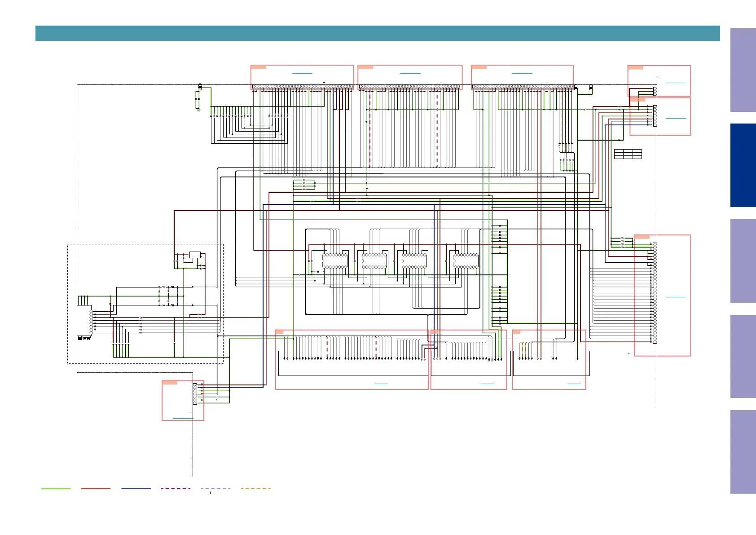Screen dimensions: 756x535
Task: Click the pin column of tall right connector
Action: click(655, 293)
